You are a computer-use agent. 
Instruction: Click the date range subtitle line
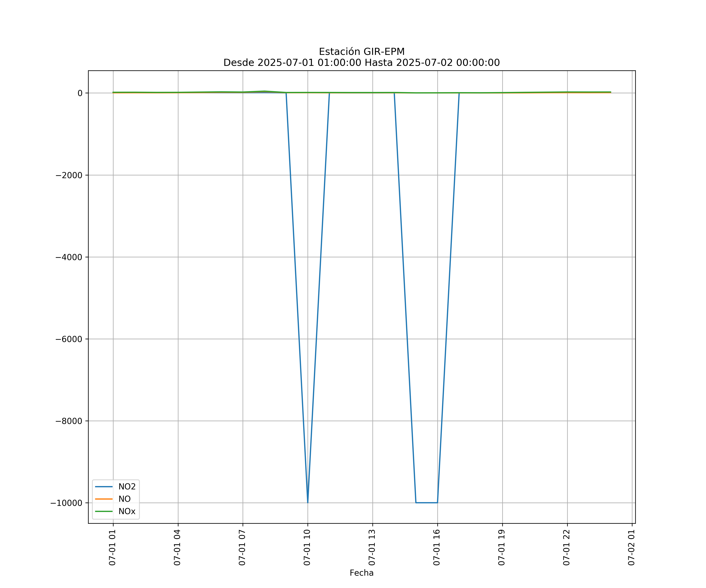point(361,63)
